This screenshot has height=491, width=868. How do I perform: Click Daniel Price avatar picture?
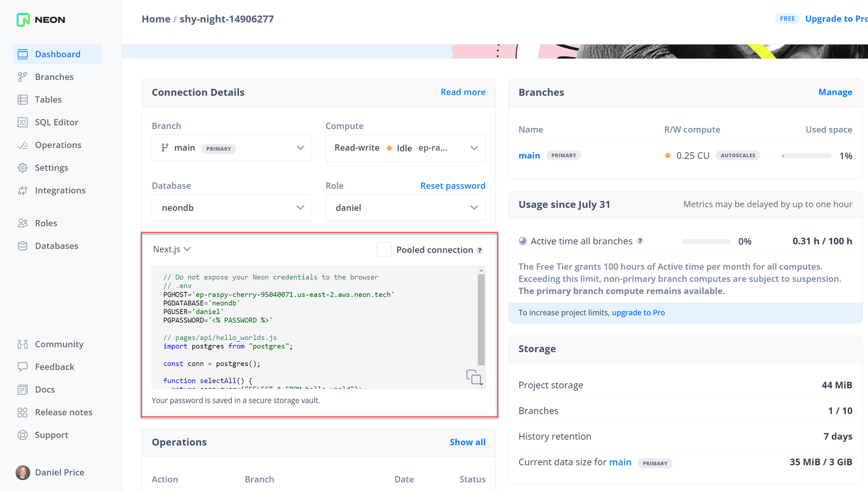pyautogui.click(x=23, y=472)
